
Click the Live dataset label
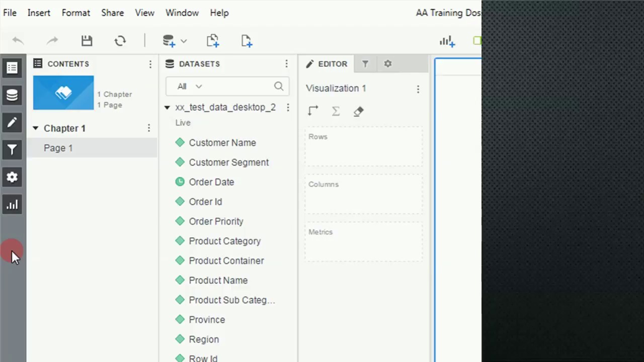pos(183,123)
